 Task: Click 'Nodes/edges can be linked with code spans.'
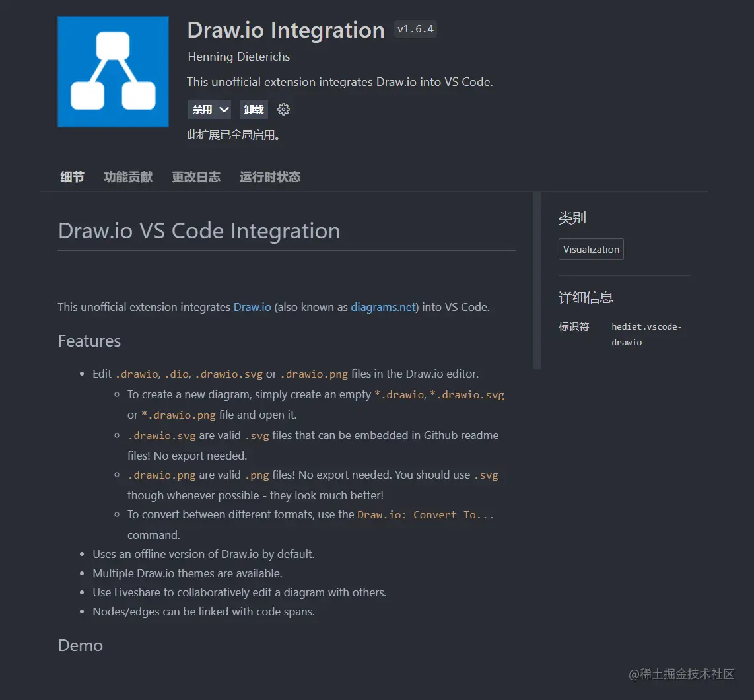pos(204,612)
